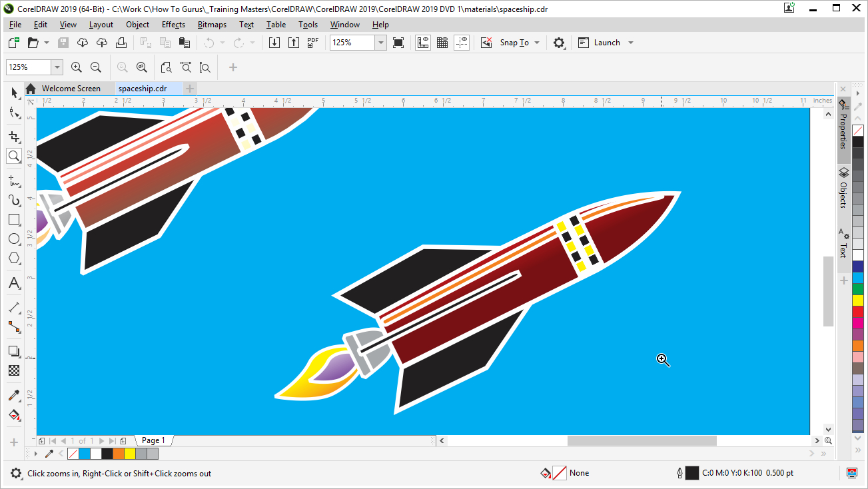The height and width of the screenshot is (489, 868).
Task: Open the Bitmaps menu
Action: click(x=212, y=25)
